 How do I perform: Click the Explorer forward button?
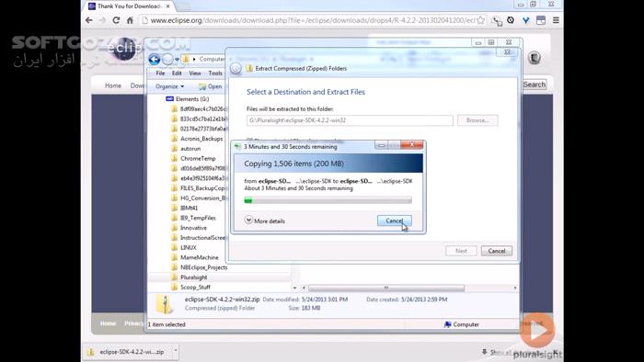tap(167, 60)
